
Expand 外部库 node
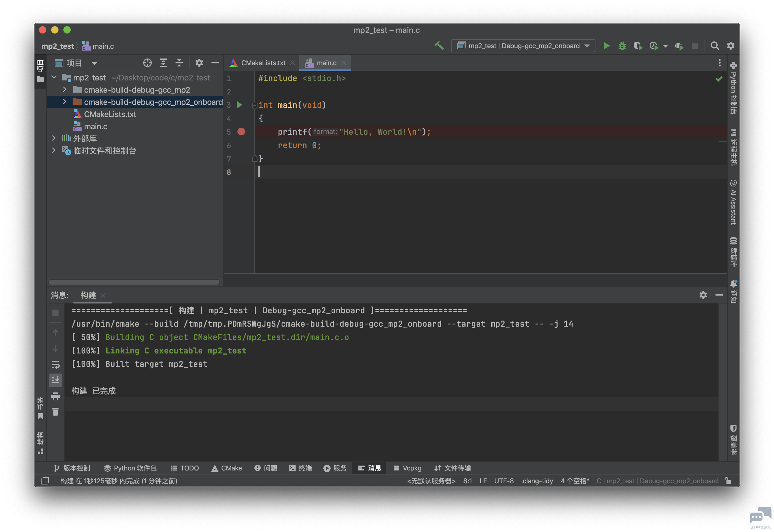click(54, 138)
